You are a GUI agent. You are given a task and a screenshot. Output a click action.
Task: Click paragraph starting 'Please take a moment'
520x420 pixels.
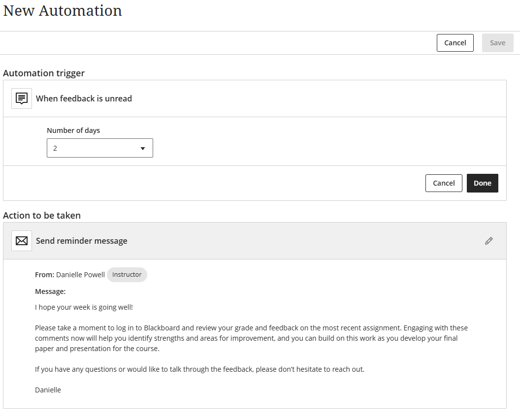(251, 338)
